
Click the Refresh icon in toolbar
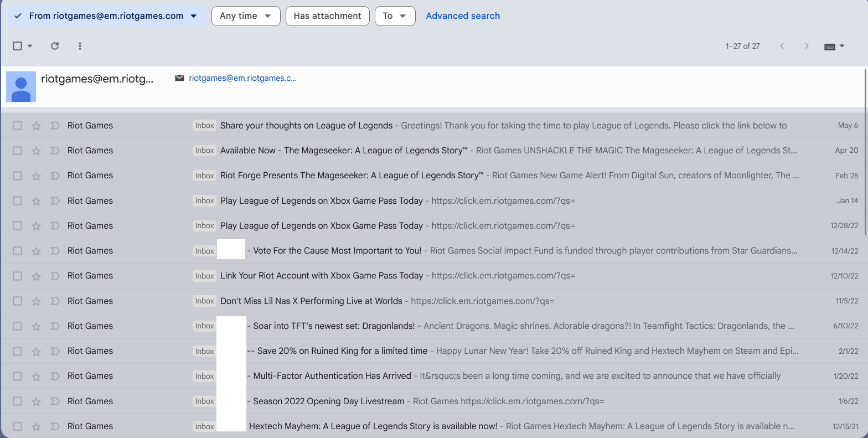click(x=55, y=46)
